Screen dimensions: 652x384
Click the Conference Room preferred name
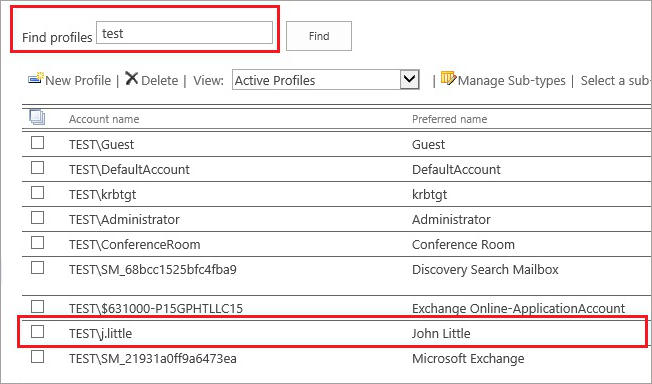(x=463, y=244)
